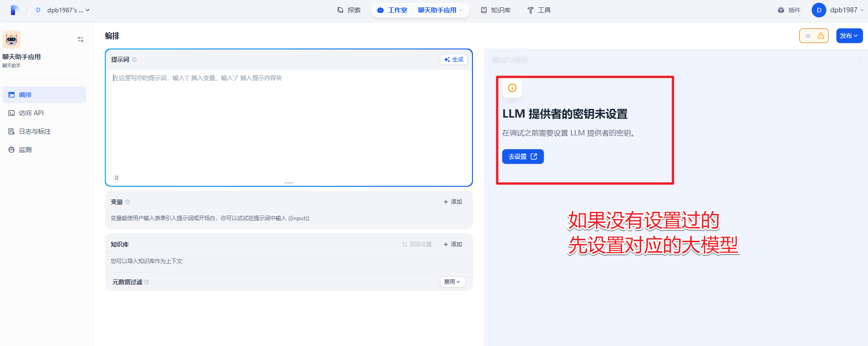Open app settings slider icon in sidebar
This screenshot has width=868, height=346.
(x=81, y=39)
